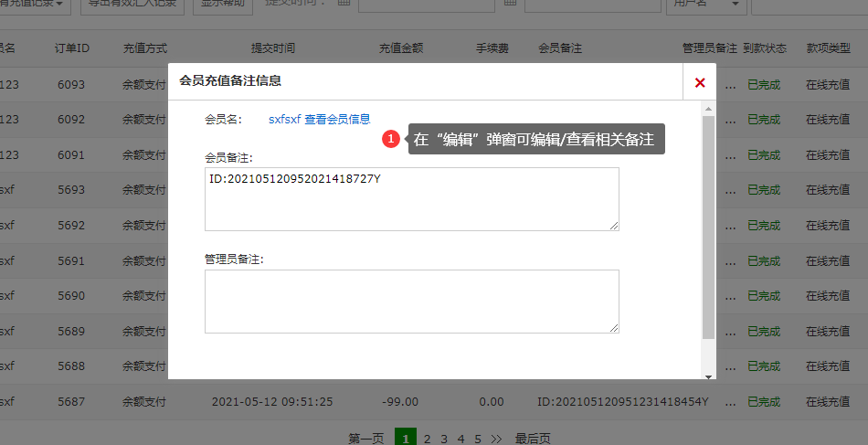This screenshot has width=868, height=445.
Task: Click the ellipsis in the order 5690 row
Action: [x=731, y=297]
